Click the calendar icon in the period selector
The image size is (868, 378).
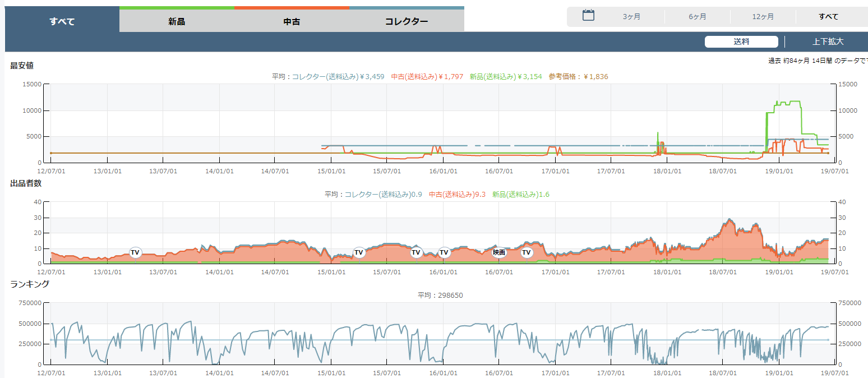pyautogui.click(x=588, y=16)
